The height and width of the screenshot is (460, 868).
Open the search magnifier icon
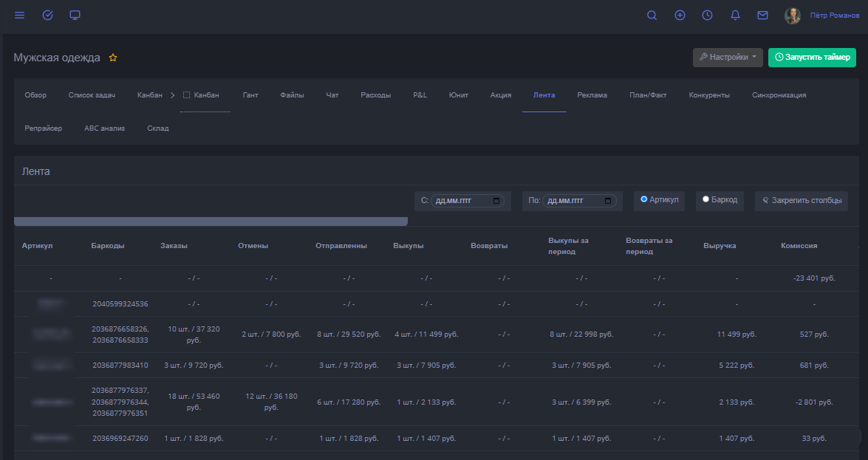click(652, 16)
